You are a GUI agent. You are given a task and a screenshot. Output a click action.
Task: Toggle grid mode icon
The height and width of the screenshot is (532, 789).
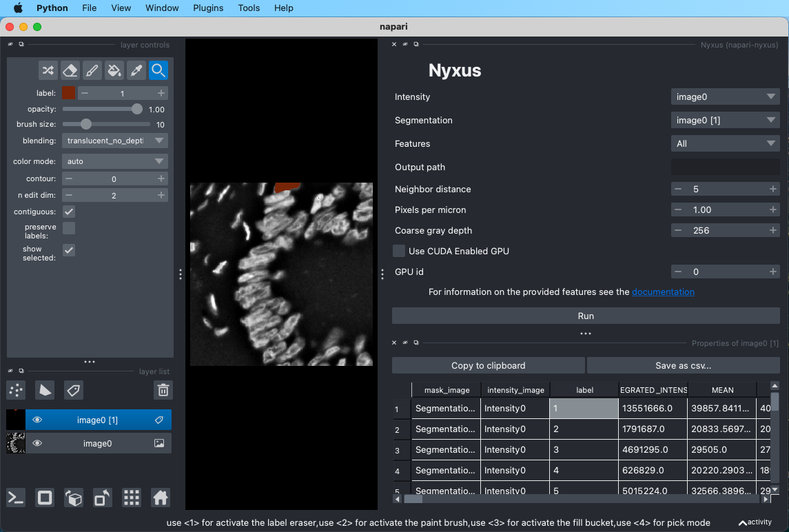[132, 498]
